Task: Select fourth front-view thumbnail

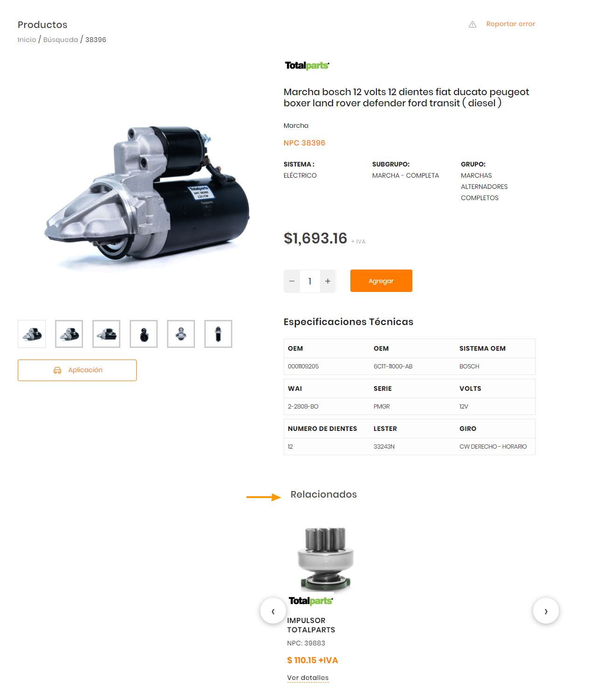Action: [x=144, y=334]
